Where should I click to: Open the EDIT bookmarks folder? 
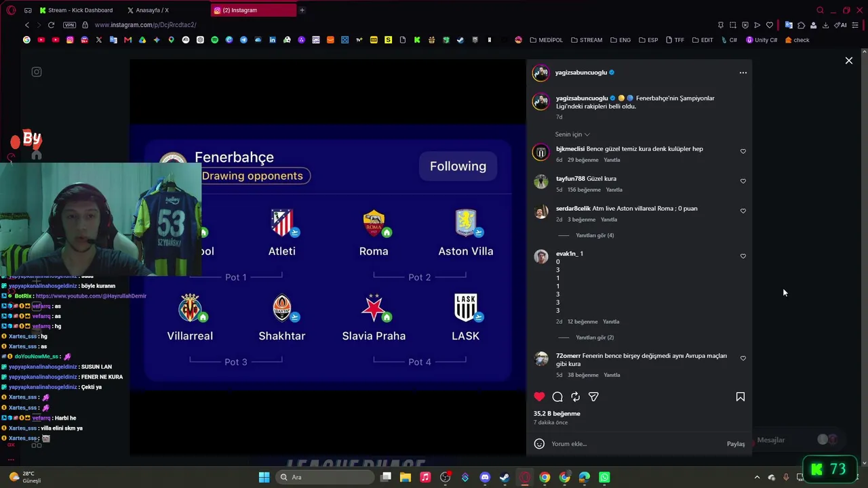click(x=703, y=40)
